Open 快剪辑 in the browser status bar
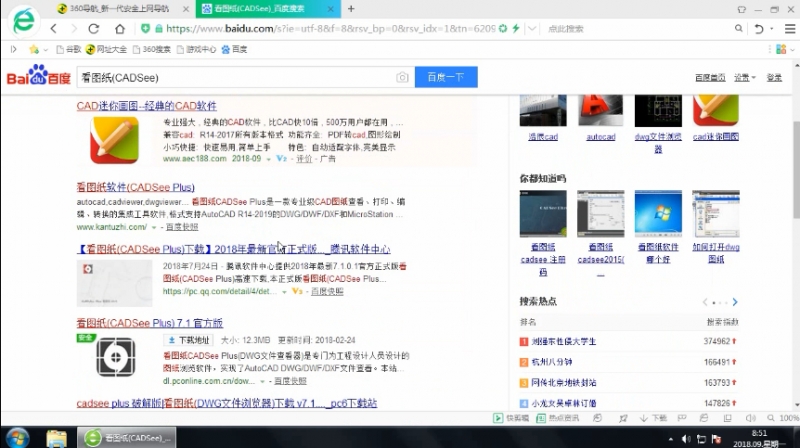This screenshot has width=800, height=448. pos(511,418)
